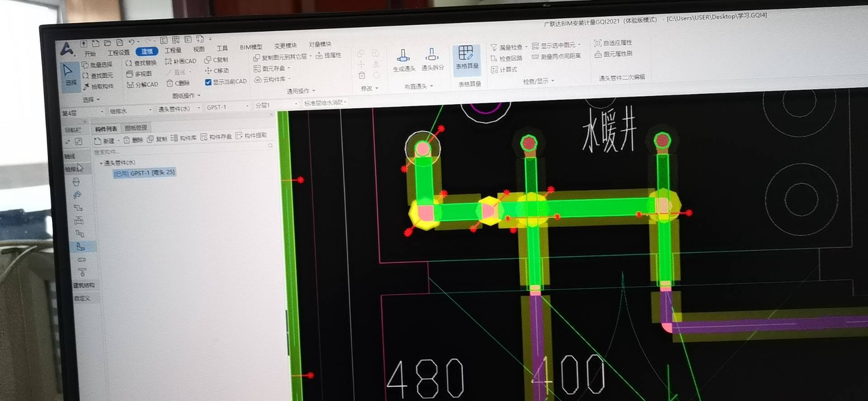The image size is (868, 401).
Task: Click the save icon in quick toolbar
Action: pyautogui.click(x=119, y=43)
